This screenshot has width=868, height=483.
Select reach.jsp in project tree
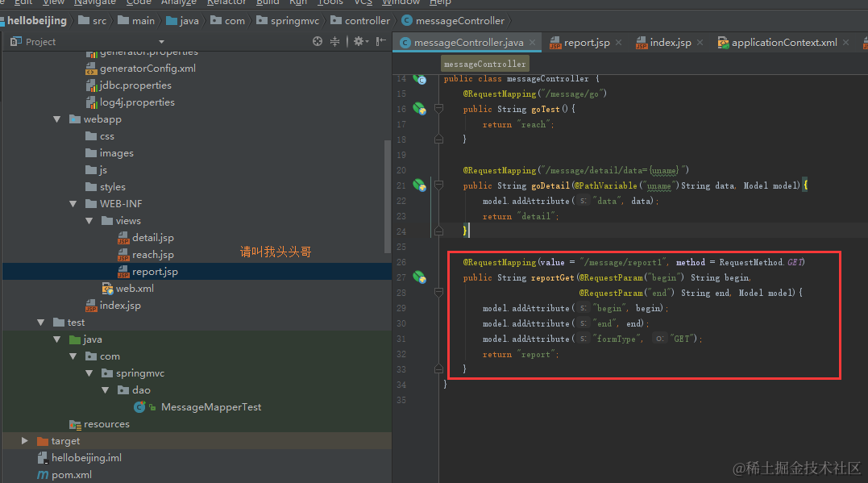(x=153, y=255)
